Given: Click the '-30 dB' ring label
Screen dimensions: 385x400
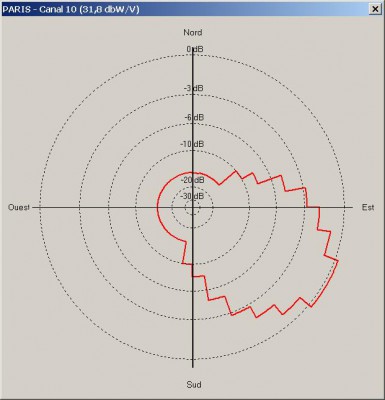Looking at the screenshot, I should (x=192, y=196).
